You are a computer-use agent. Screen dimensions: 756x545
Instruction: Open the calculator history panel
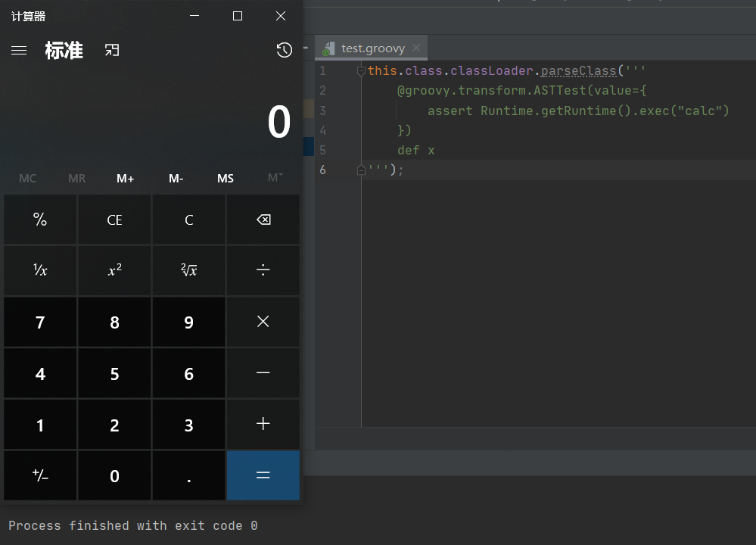point(284,51)
